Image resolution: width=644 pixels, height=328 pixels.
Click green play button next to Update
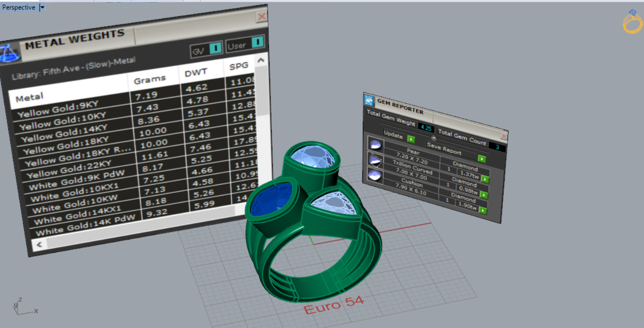(x=411, y=139)
